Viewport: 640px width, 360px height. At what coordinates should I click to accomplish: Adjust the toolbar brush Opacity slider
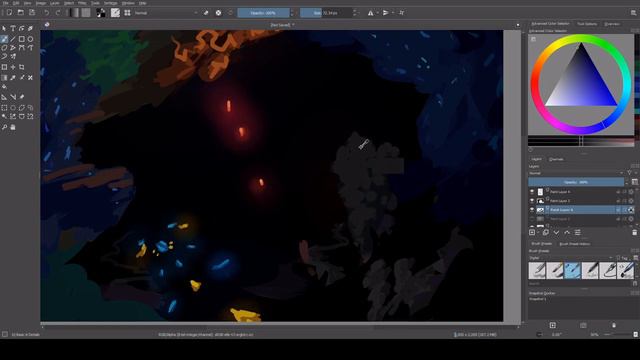pos(263,13)
